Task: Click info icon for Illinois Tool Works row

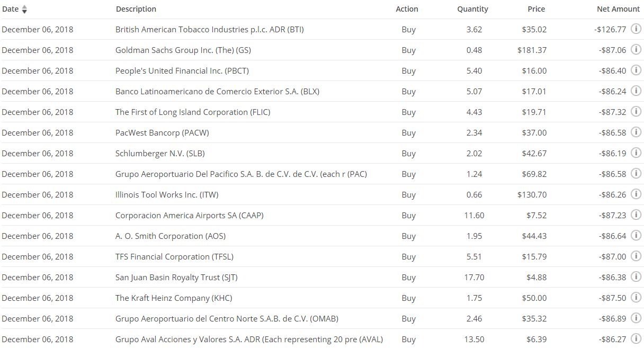Action: point(636,194)
